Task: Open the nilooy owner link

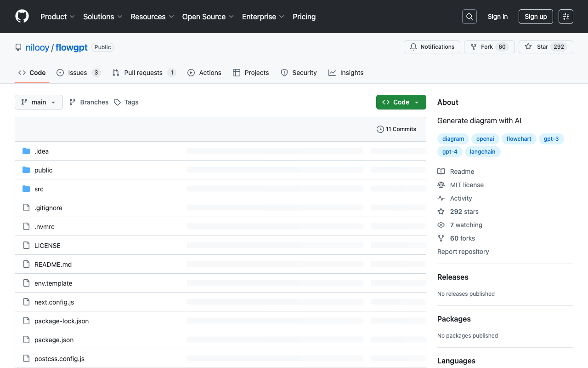Action: click(37, 47)
